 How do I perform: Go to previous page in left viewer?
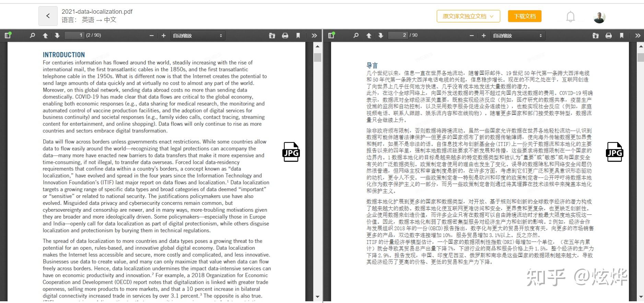pos(45,35)
